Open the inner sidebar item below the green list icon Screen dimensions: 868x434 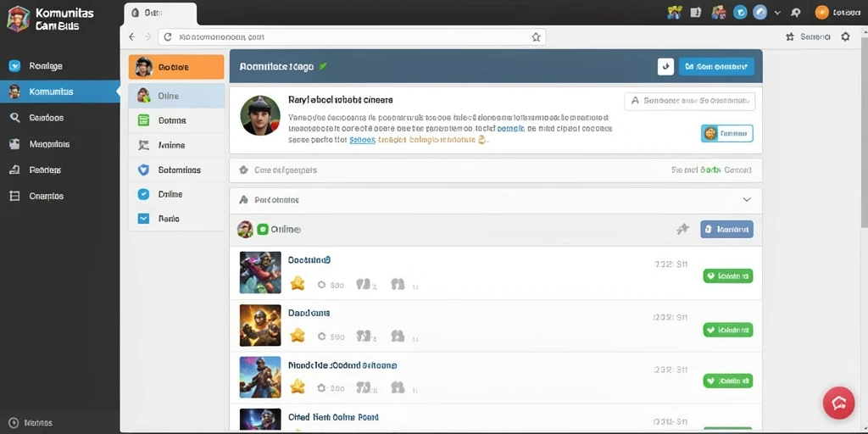pyautogui.click(x=176, y=146)
